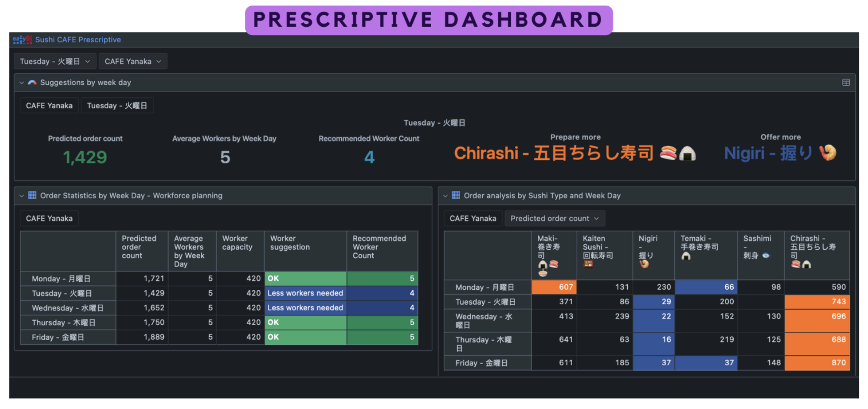Click the 590 Monday Chirashi cell
The width and height of the screenshot is (868, 409).
[x=817, y=287]
